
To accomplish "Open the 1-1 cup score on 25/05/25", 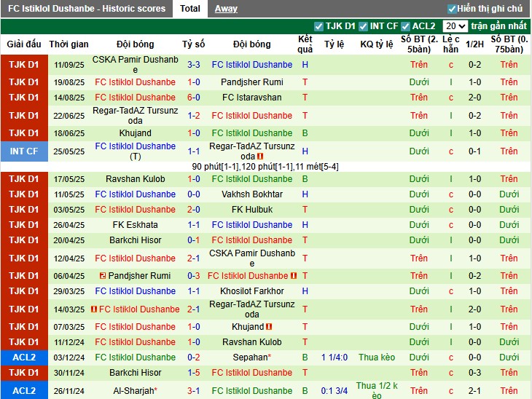I will pos(193,151).
